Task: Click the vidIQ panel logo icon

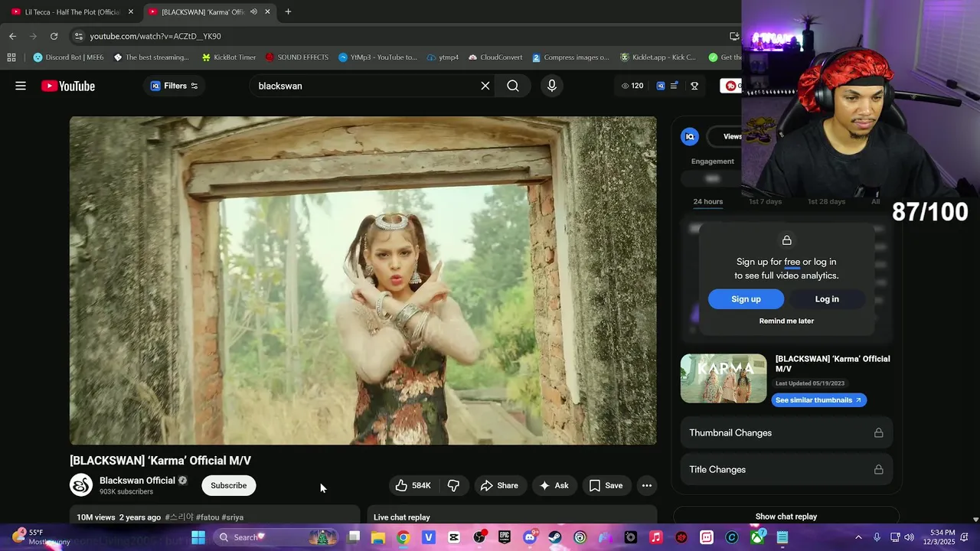Action: (x=690, y=136)
